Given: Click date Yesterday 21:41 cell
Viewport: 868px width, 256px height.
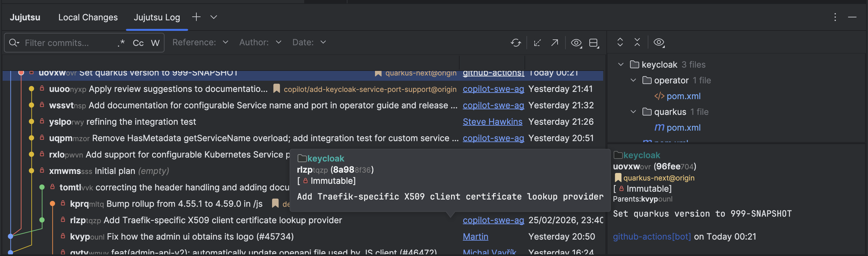Looking at the screenshot, I should (x=560, y=89).
